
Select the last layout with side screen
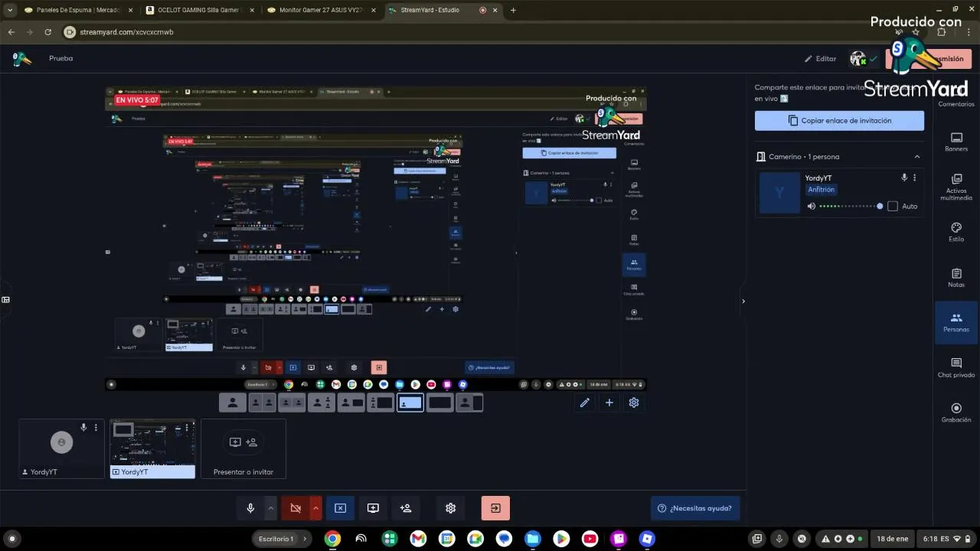pyautogui.click(x=470, y=403)
